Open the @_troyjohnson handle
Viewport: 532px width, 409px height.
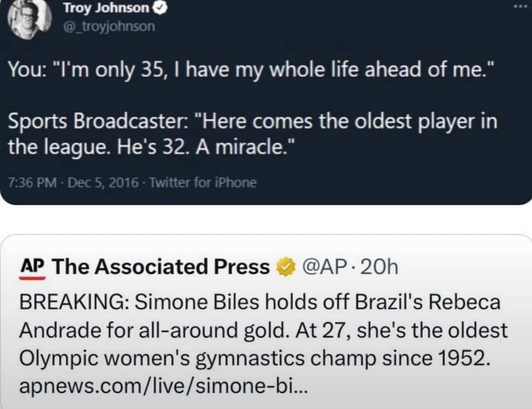(109, 26)
